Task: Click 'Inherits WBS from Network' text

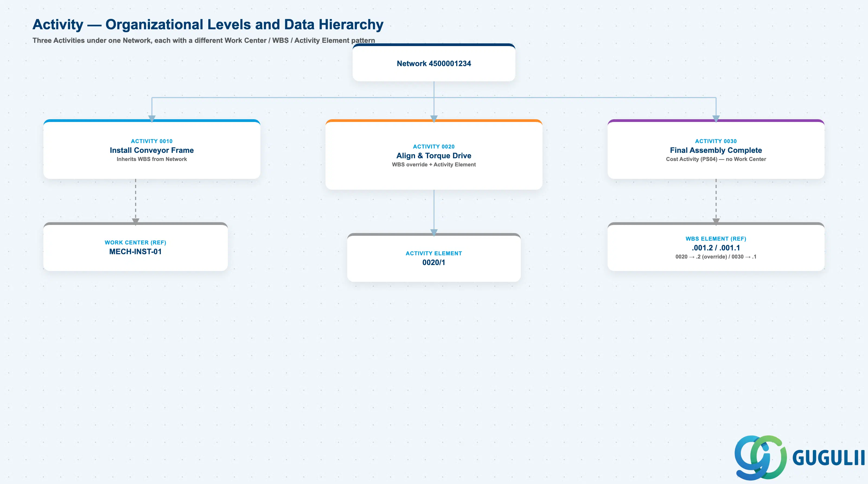Action: click(x=152, y=159)
